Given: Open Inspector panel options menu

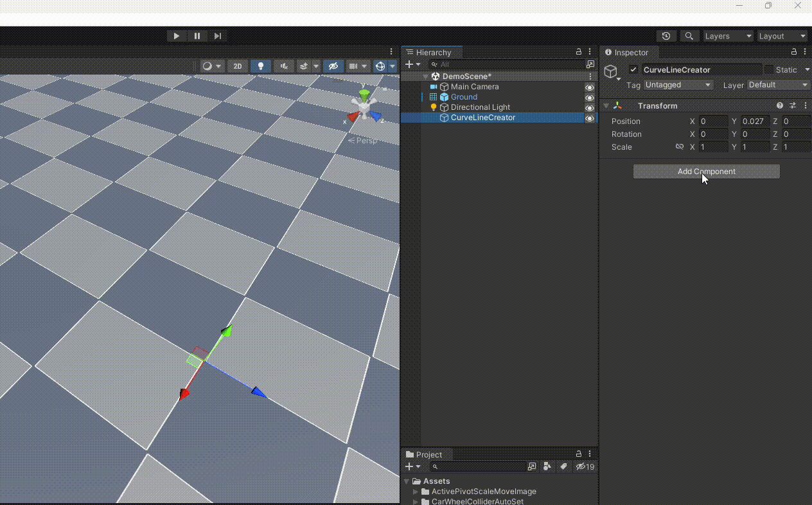Looking at the screenshot, I should pyautogui.click(x=806, y=52).
